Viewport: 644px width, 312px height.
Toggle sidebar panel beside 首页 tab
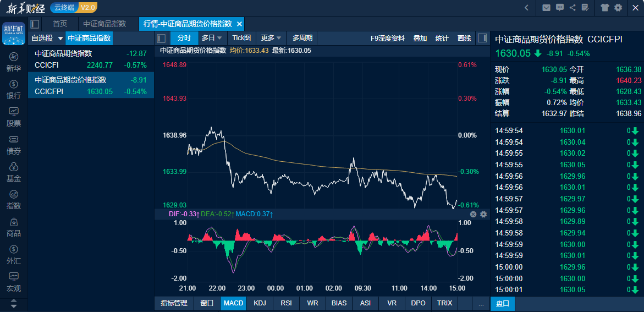point(35,24)
